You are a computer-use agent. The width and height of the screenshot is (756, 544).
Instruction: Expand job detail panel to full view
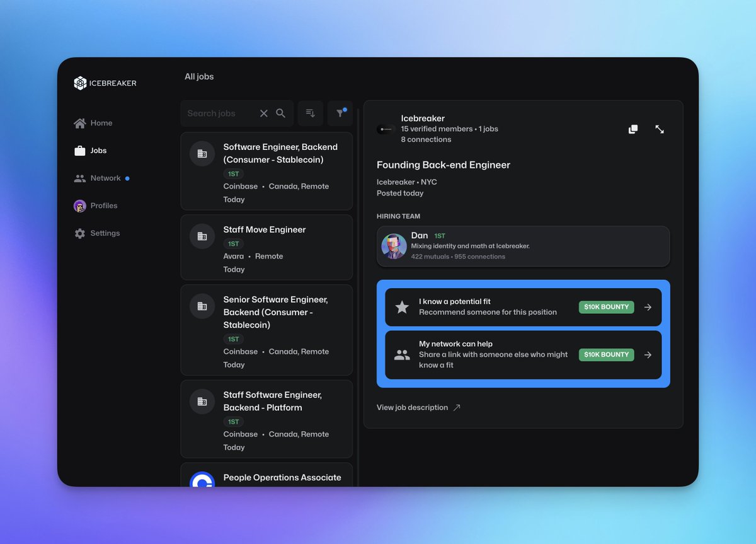pyautogui.click(x=660, y=129)
